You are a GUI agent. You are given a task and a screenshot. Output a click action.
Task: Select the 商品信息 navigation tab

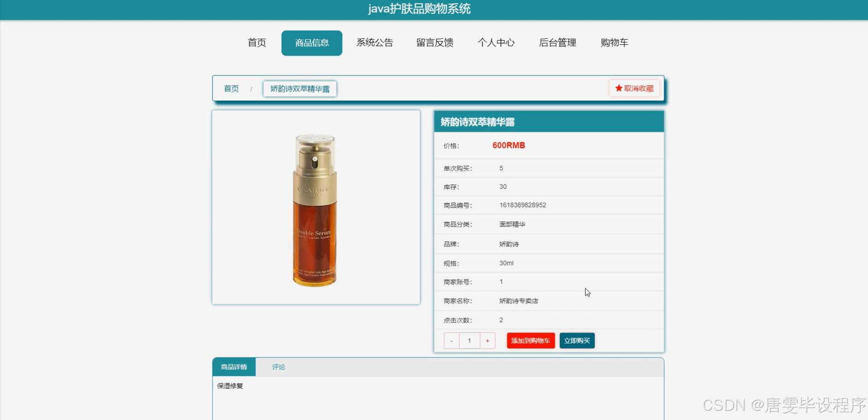tap(312, 43)
